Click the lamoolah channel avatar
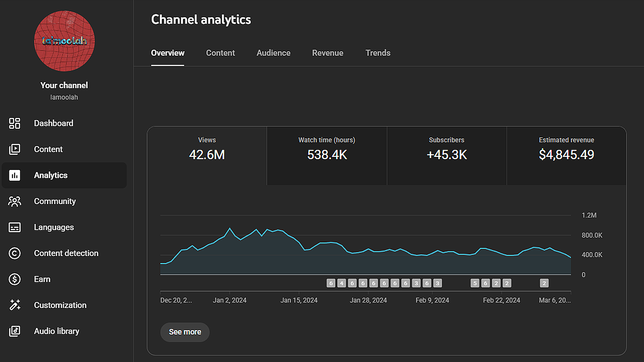644x362 pixels. point(64,41)
